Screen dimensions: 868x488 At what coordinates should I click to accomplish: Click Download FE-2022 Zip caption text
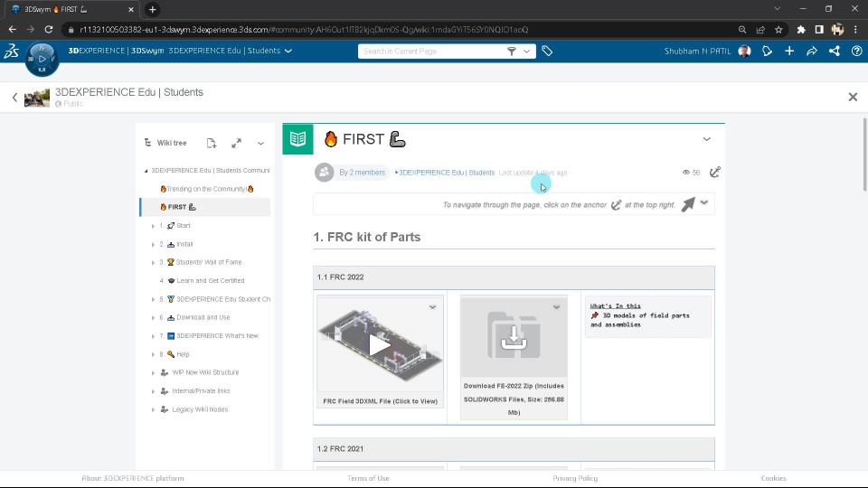[x=514, y=399]
